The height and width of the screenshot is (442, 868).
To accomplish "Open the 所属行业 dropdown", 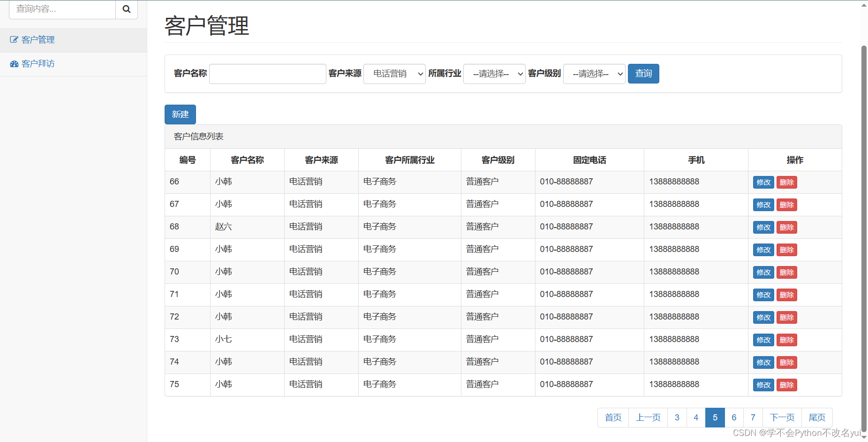I will [x=494, y=74].
